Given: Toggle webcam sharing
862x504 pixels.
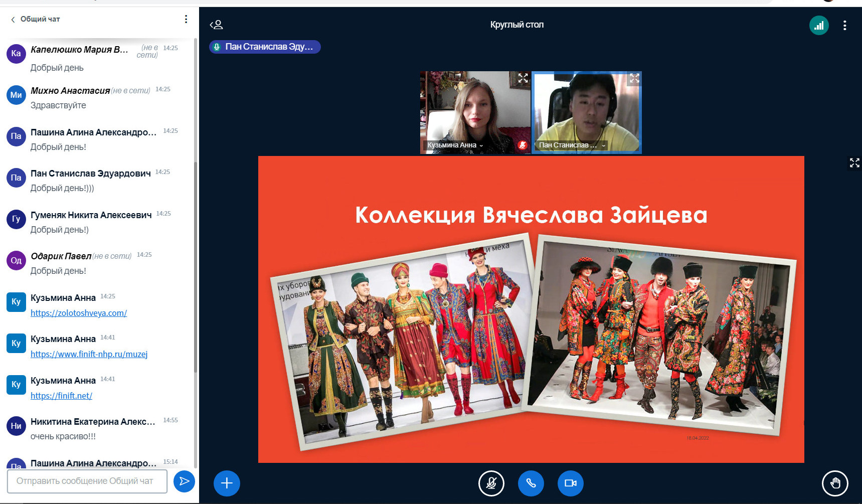Looking at the screenshot, I should pos(571,483).
